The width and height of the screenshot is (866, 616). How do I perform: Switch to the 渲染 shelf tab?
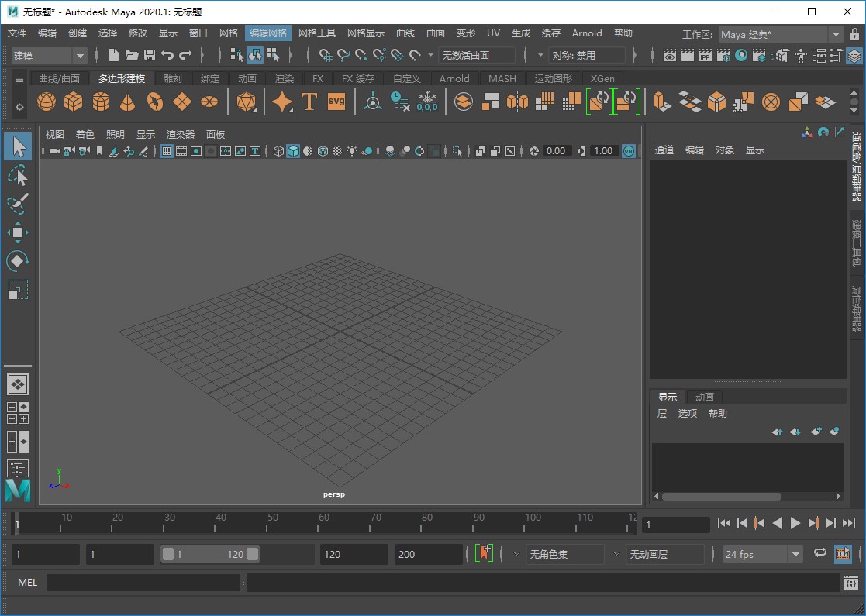pos(284,79)
